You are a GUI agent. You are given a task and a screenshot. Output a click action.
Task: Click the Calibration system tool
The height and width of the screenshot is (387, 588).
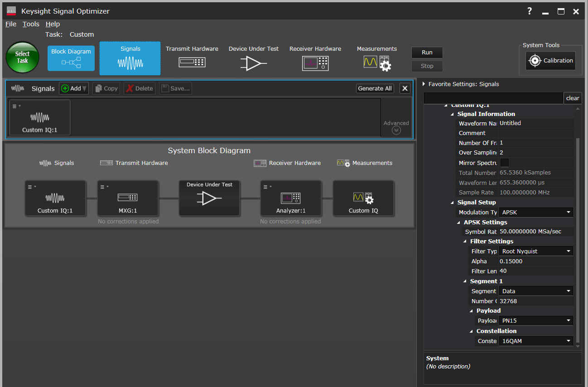coord(550,61)
